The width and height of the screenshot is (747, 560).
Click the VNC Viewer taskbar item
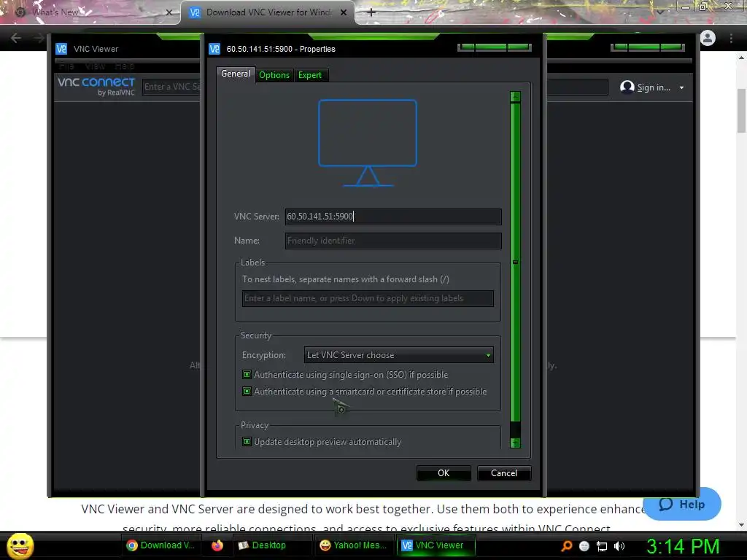436,545
